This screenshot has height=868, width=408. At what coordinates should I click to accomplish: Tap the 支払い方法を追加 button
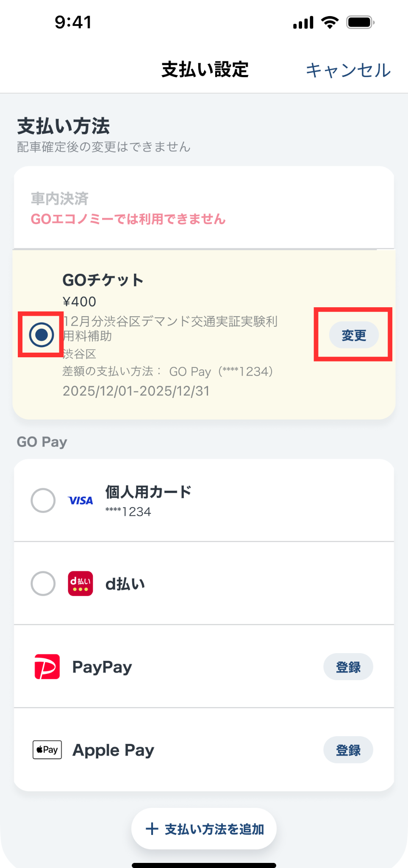pos(204,829)
